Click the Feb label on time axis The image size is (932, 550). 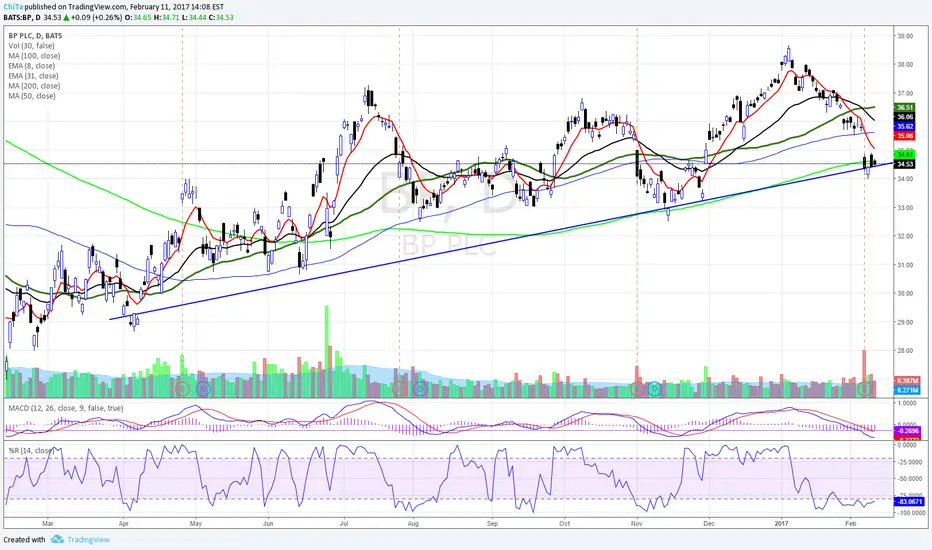click(851, 524)
